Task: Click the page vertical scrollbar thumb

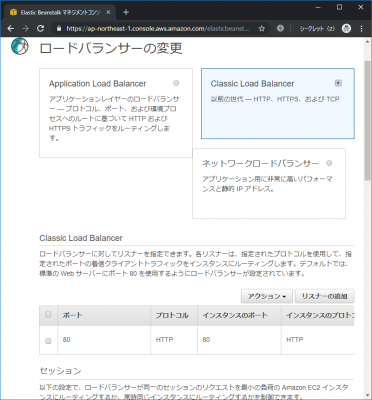Action: pos(368,120)
